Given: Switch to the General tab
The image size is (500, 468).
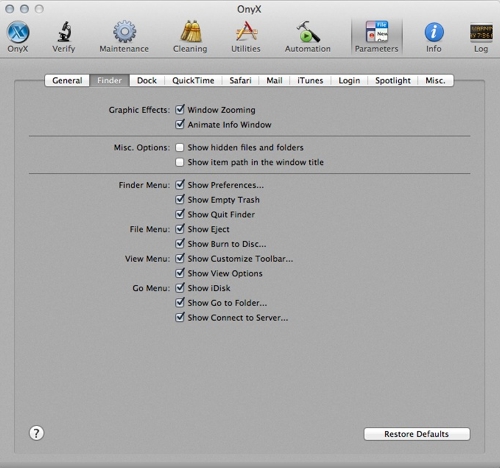Looking at the screenshot, I should pyautogui.click(x=67, y=80).
